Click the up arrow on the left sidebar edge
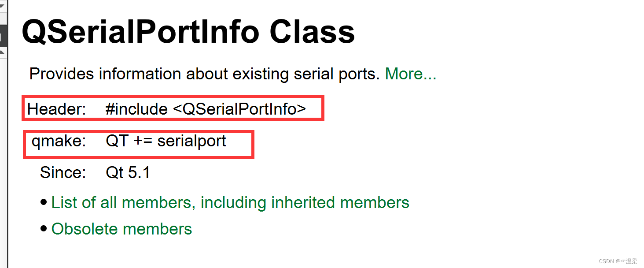The height and width of the screenshot is (268, 644). pyautogui.click(x=2, y=52)
